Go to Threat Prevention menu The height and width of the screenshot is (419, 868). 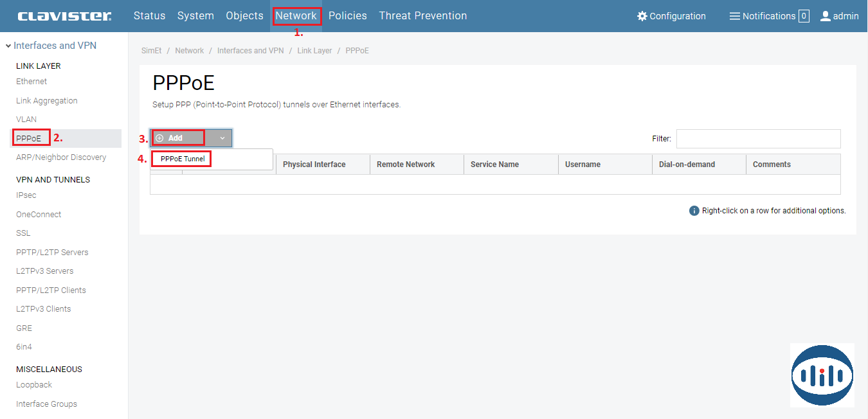point(422,15)
